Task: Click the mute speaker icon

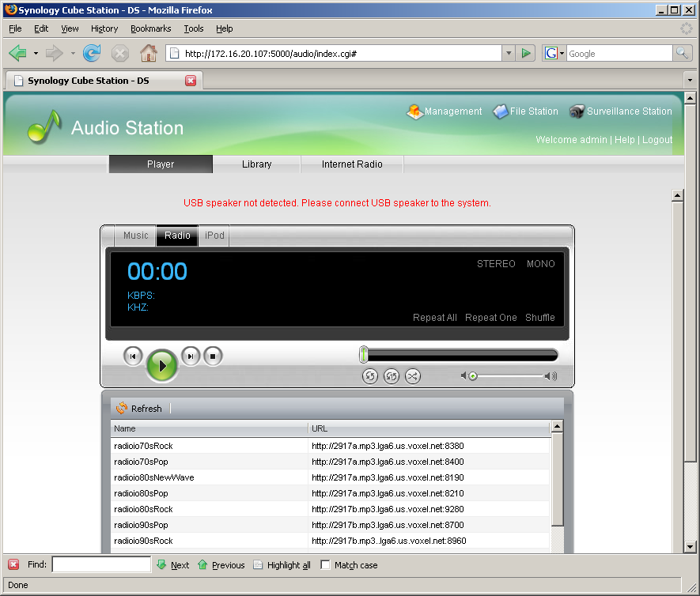Action: pyautogui.click(x=464, y=376)
